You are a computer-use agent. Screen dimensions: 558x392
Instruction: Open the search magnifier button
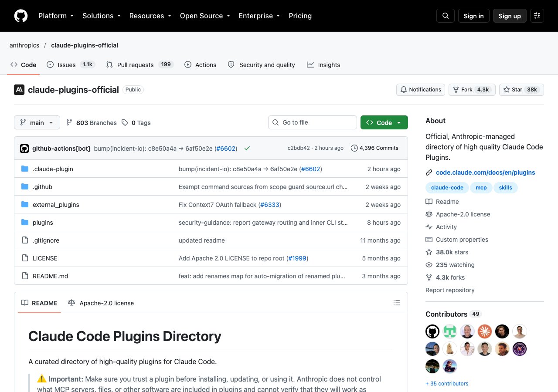pyautogui.click(x=446, y=16)
